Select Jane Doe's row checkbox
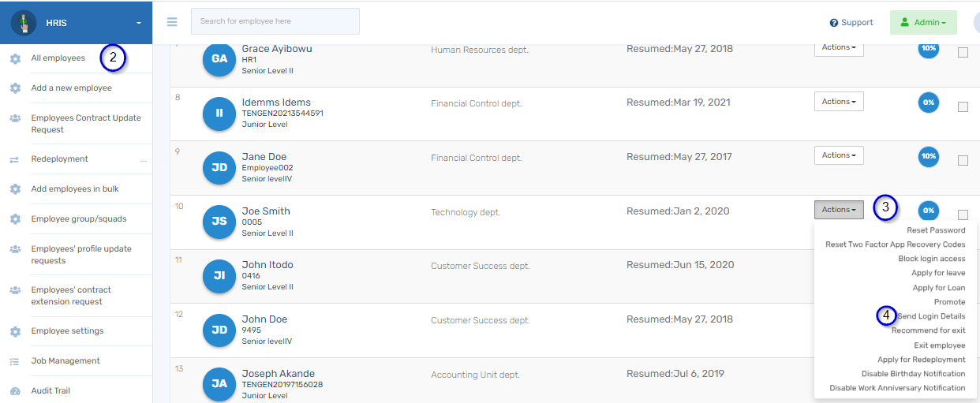The height and width of the screenshot is (403, 980). [963, 160]
